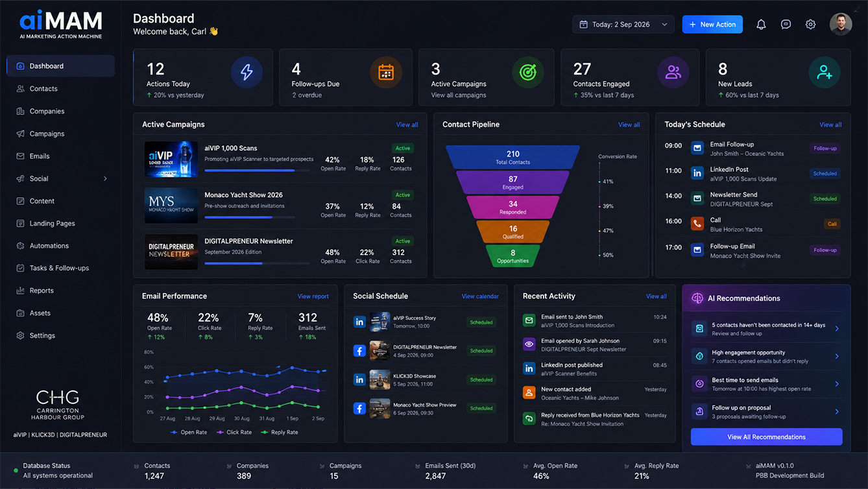Click the New Leads add-person icon
The image size is (868, 489).
click(x=825, y=72)
